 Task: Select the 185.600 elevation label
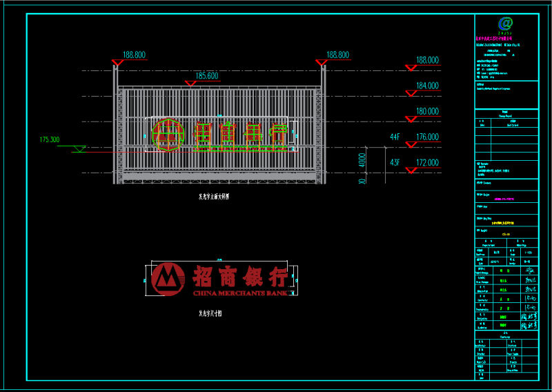tap(207, 76)
